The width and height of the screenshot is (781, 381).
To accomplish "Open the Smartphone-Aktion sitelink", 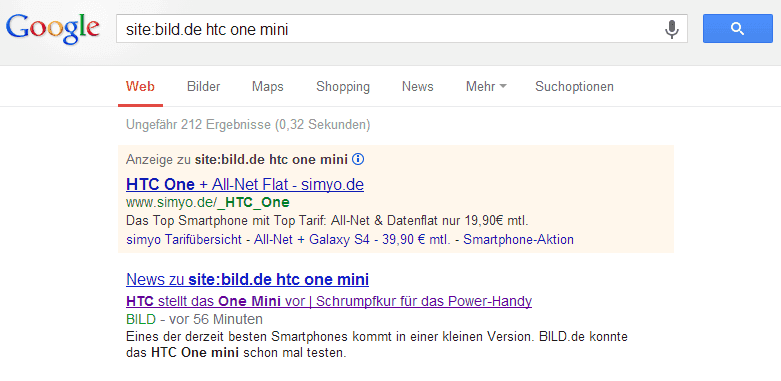I will (518, 240).
